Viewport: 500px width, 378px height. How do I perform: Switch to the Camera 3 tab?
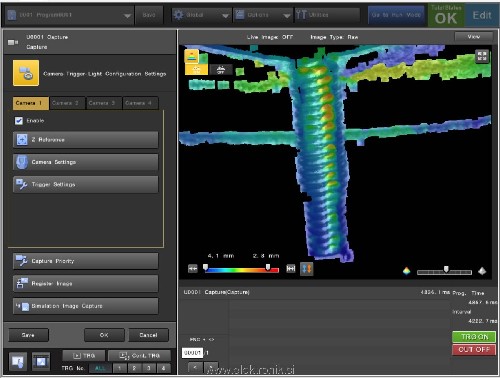[x=104, y=103]
